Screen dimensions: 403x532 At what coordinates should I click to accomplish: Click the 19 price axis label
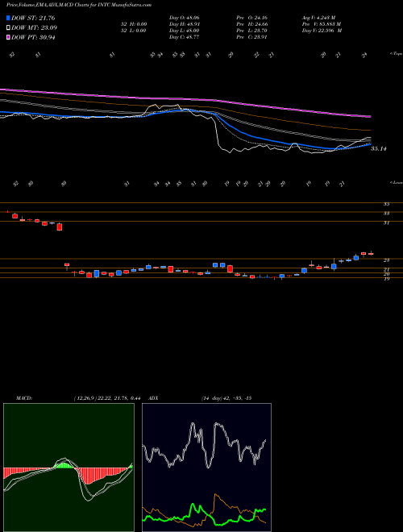point(386,279)
